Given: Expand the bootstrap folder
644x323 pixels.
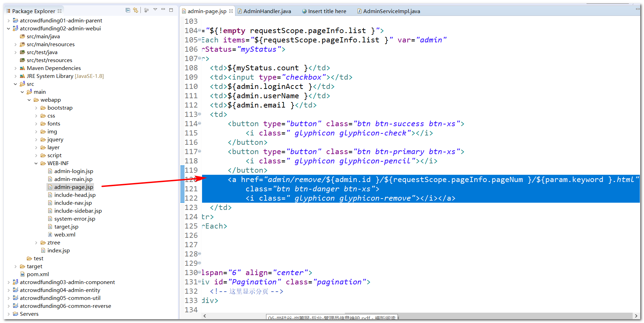Looking at the screenshot, I should coord(36,108).
